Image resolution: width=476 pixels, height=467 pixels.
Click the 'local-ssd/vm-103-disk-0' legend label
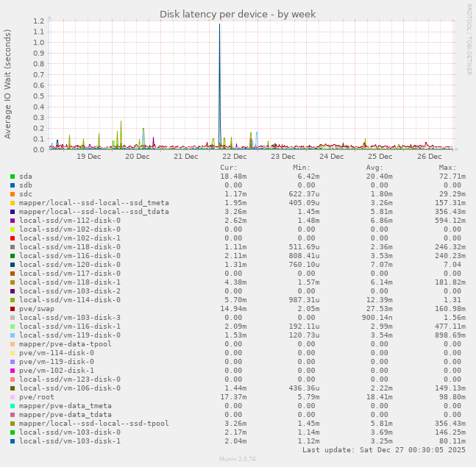[70, 432]
